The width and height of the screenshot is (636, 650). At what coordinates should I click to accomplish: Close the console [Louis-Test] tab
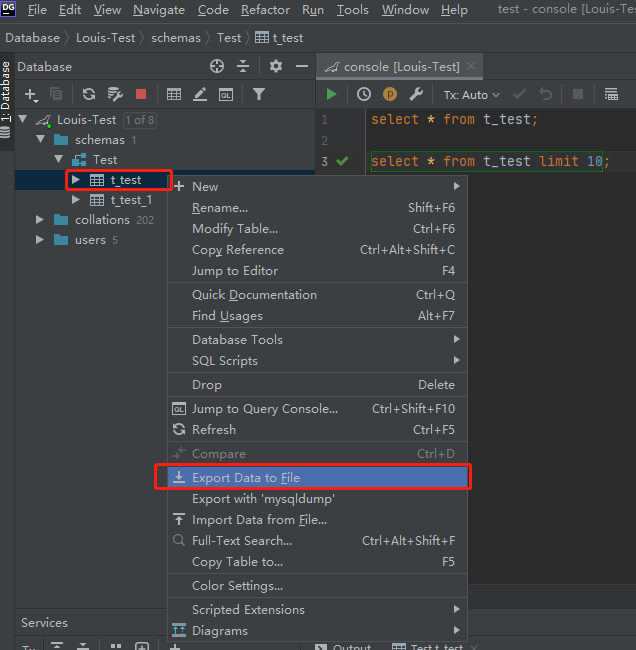pyautogui.click(x=471, y=66)
